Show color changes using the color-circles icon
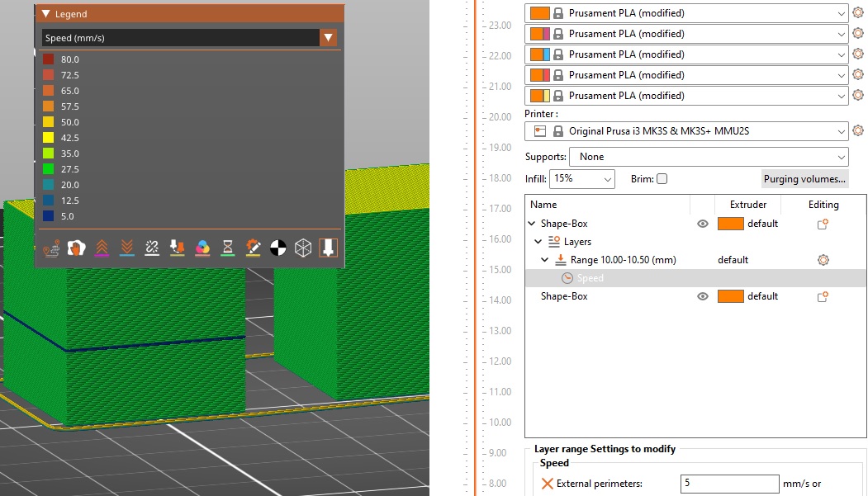 [x=202, y=248]
